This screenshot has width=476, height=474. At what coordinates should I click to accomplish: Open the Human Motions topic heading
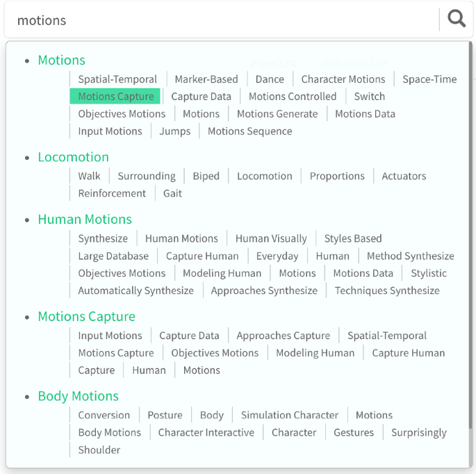[x=85, y=219]
